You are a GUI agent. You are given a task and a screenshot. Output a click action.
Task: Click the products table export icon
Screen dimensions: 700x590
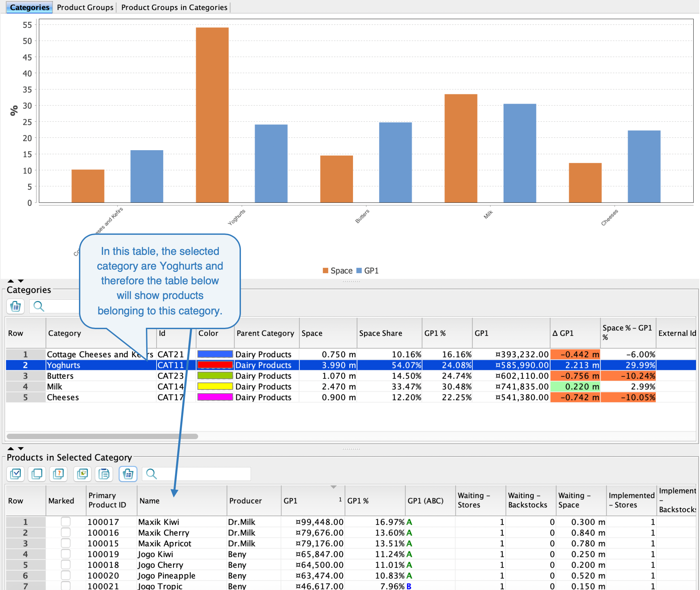coord(128,474)
